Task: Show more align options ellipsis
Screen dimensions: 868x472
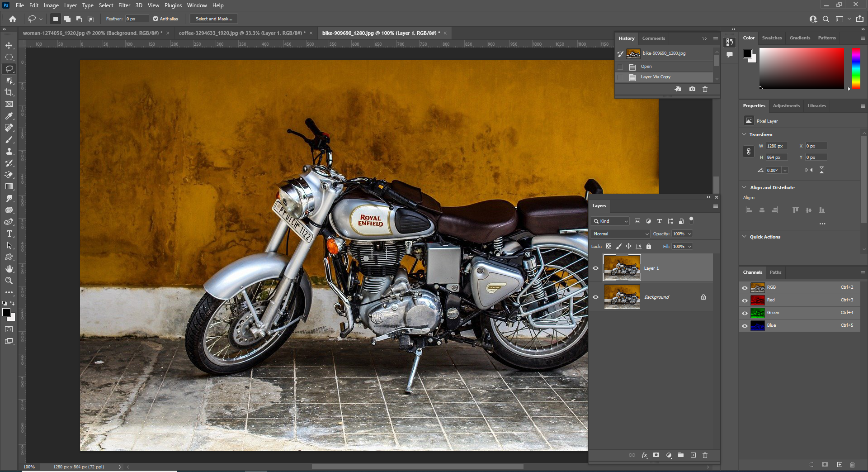Action: tap(822, 224)
